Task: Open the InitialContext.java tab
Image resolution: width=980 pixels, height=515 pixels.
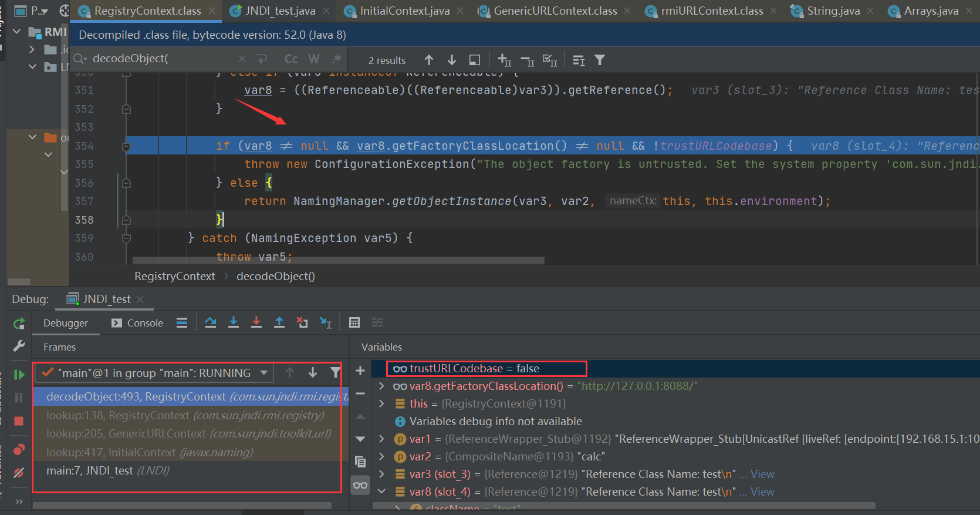Action: [x=404, y=11]
